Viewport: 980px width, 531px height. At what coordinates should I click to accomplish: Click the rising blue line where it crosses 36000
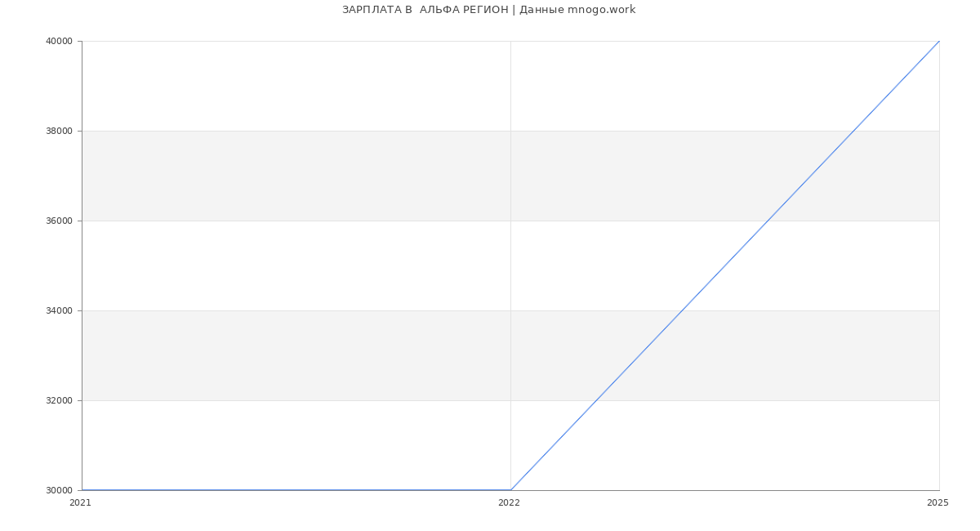pos(768,221)
